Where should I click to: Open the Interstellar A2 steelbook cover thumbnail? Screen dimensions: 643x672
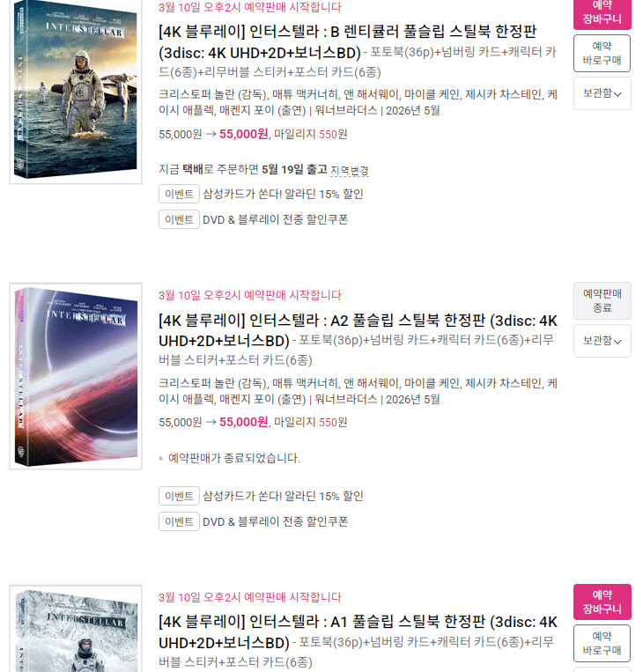point(76,376)
